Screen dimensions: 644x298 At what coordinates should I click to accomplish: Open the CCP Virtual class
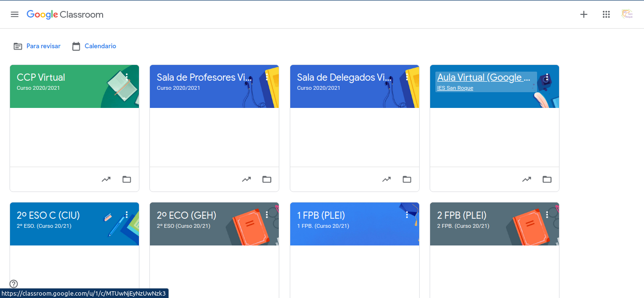[x=41, y=77]
